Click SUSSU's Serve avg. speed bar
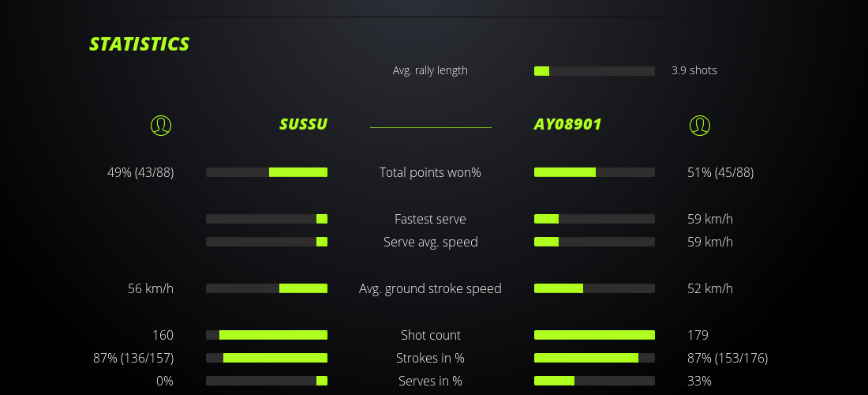This screenshot has height=395, width=868. [x=267, y=242]
